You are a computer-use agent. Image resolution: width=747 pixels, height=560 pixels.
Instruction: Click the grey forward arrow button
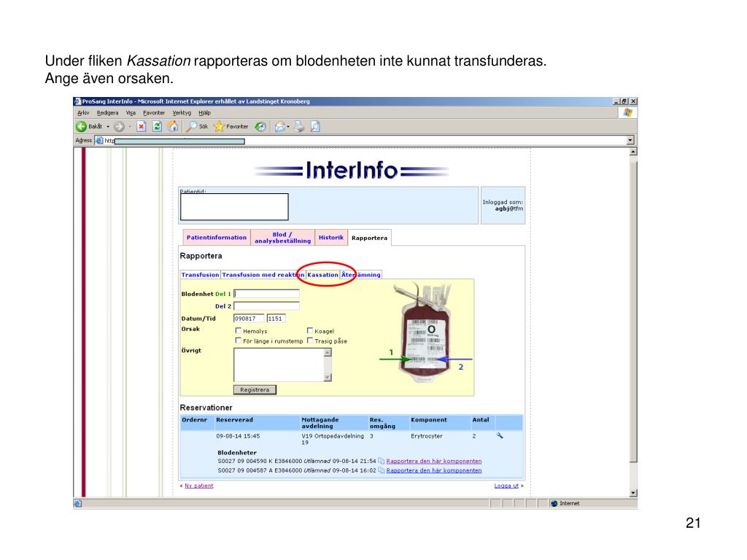[x=119, y=126]
